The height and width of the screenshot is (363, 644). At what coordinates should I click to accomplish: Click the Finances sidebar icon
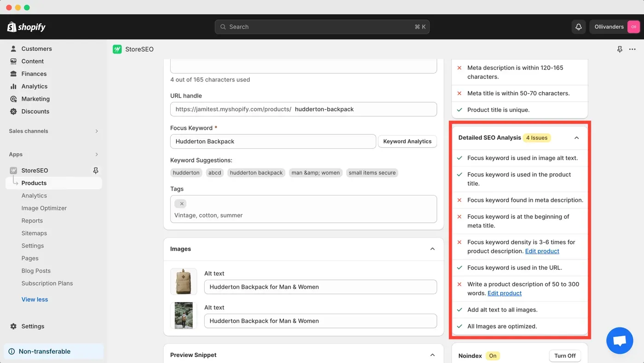click(x=13, y=74)
